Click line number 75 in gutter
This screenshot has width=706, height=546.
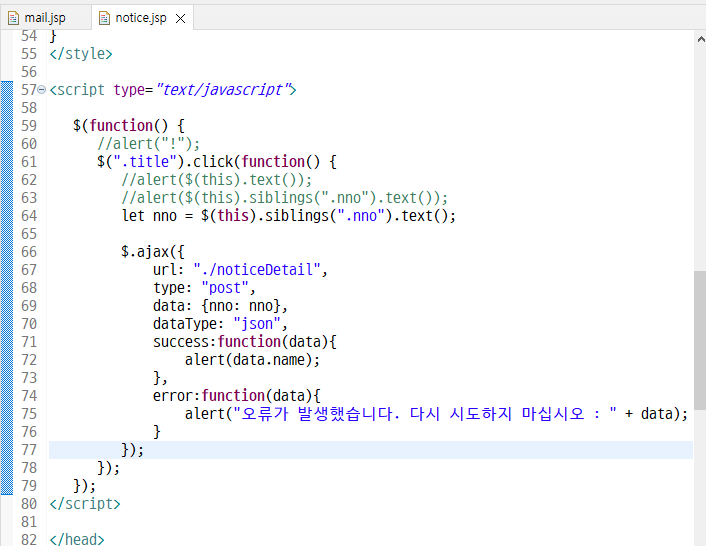[x=29, y=414]
